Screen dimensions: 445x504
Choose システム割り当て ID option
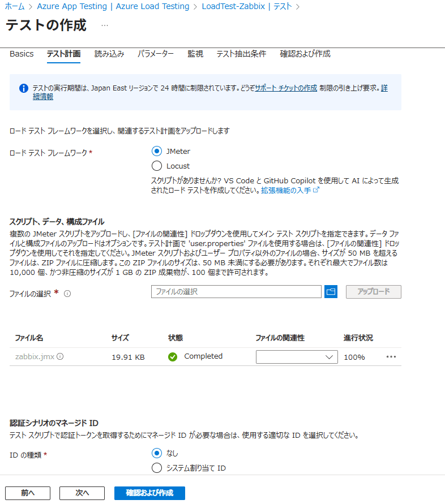(x=157, y=468)
